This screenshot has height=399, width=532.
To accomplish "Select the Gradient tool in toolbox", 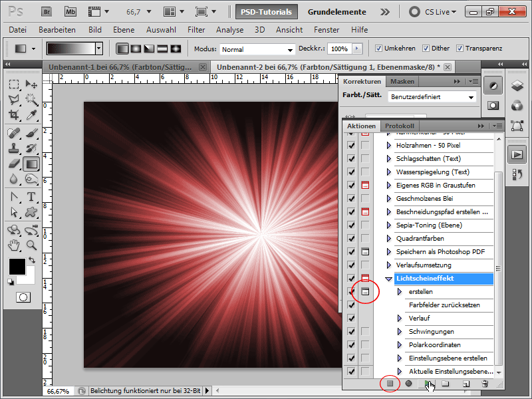I will tap(31, 164).
